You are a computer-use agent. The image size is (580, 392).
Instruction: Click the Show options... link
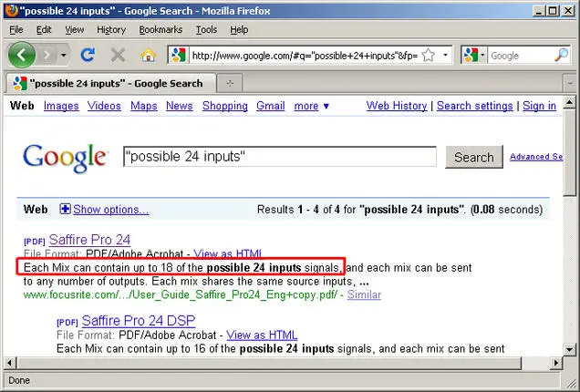coord(111,210)
